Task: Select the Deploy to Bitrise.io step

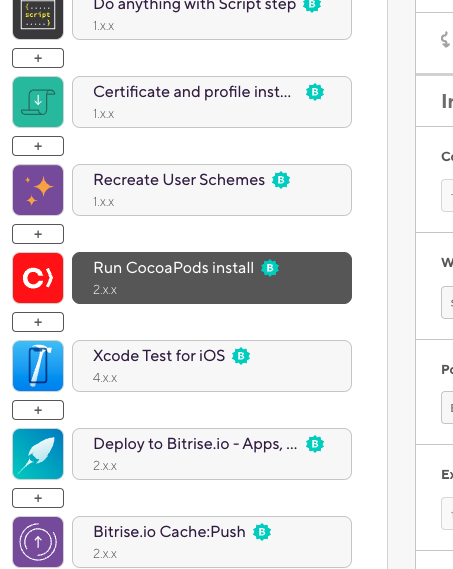Action: pyautogui.click(x=212, y=454)
